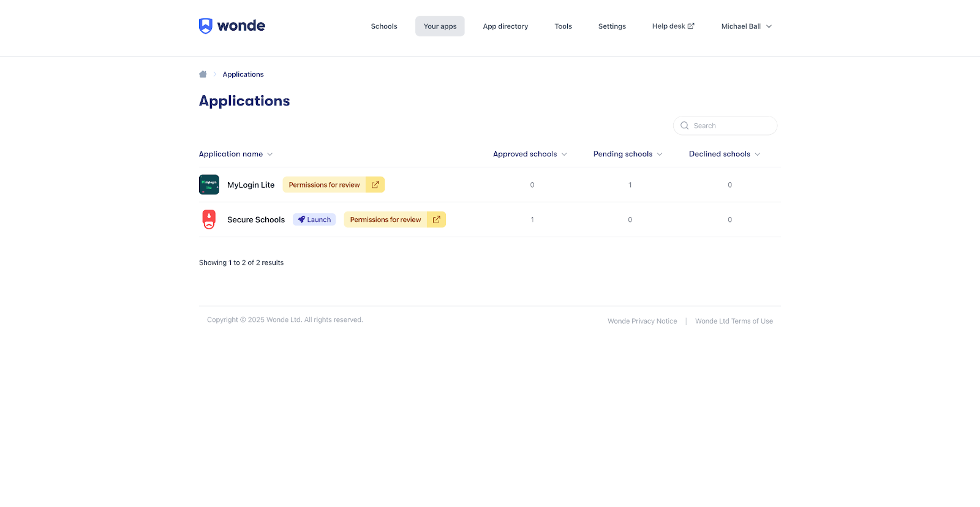The height and width of the screenshot is (507, 980).
Task: Click the Secure Schools app icon
Action: pos(209,219)
